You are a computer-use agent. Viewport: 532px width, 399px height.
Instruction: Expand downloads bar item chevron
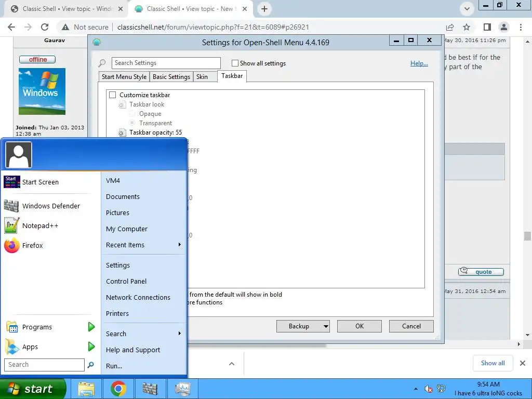[232, 364]
